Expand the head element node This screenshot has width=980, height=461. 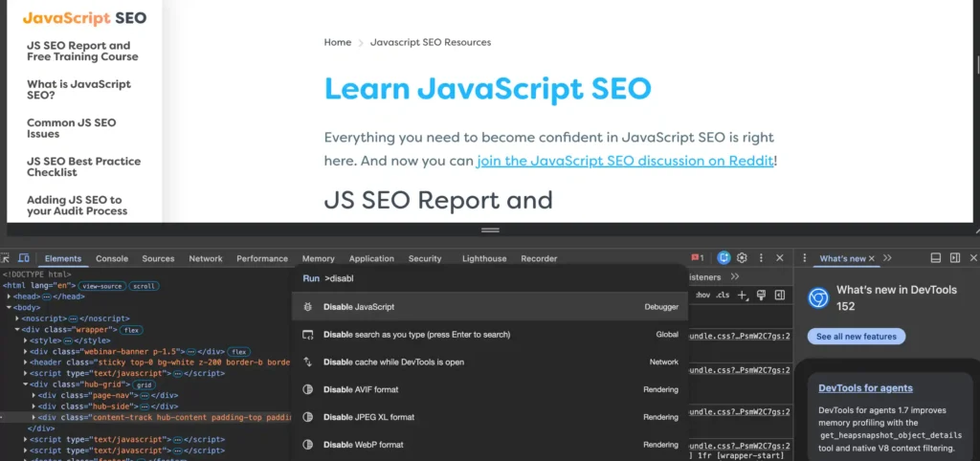(x=9, y=296)
